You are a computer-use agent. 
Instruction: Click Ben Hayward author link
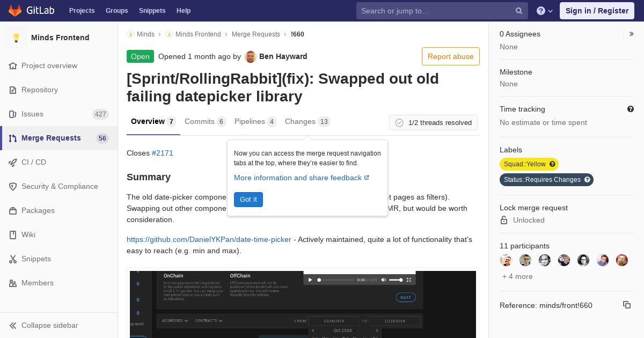click(283, 56)
